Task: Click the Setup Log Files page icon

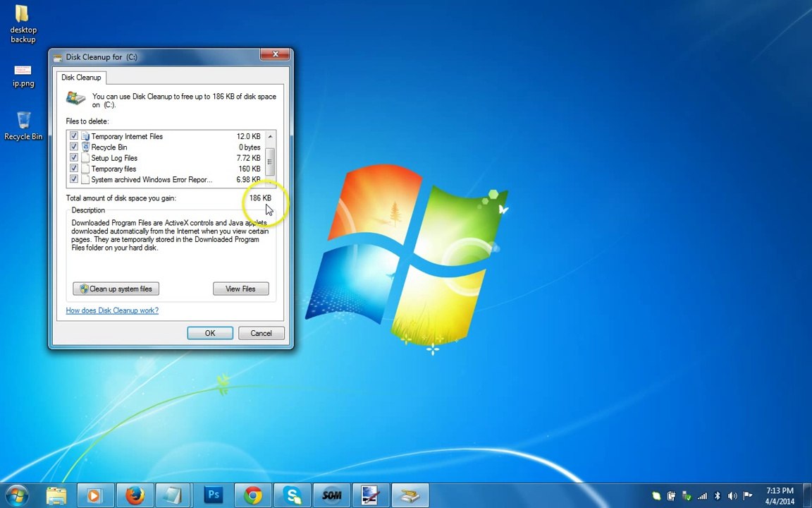Action: [85, 157]
